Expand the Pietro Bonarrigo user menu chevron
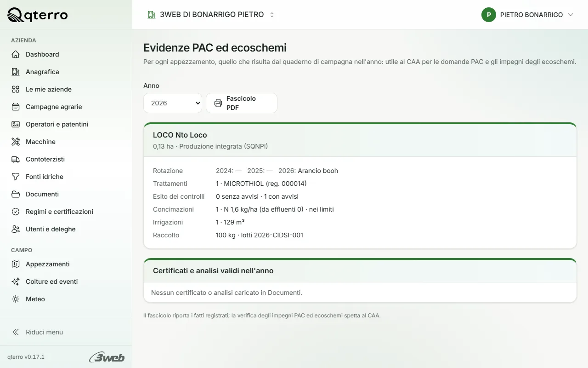This screenshot has height=368, width=588. [571, 15]
